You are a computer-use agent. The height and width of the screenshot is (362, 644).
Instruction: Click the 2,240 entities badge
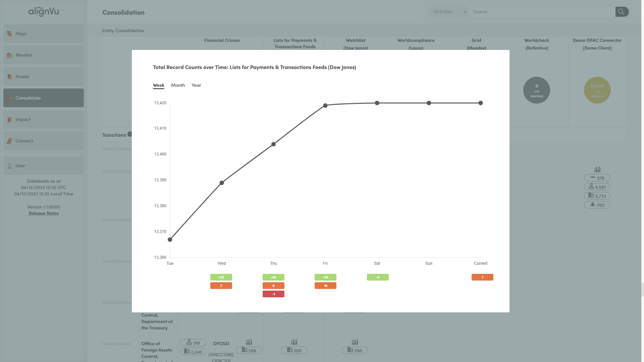pos(193,352)
